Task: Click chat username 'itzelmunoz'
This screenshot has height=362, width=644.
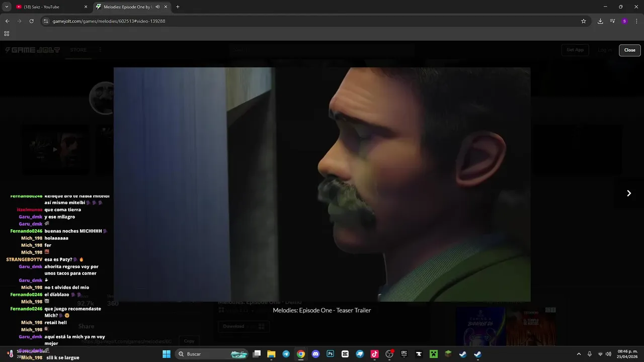Action: click(30, 210)
